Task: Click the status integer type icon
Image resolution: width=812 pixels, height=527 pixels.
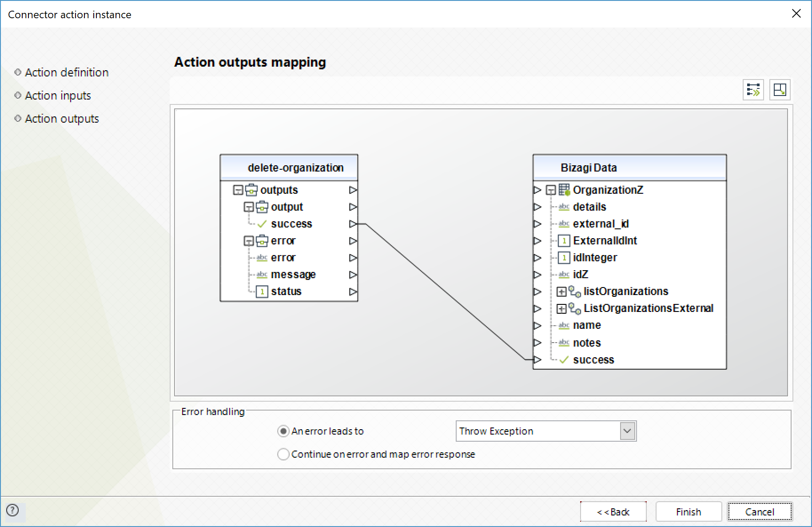Action: point(262,291)
